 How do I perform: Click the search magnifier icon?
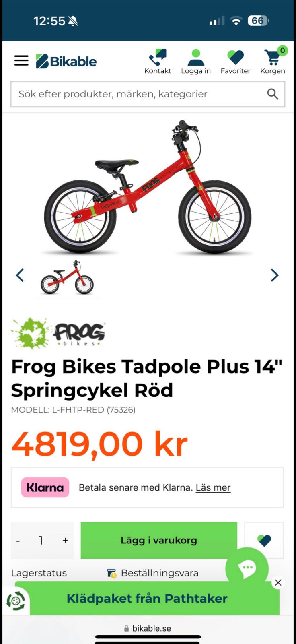(x=273, y=94)
